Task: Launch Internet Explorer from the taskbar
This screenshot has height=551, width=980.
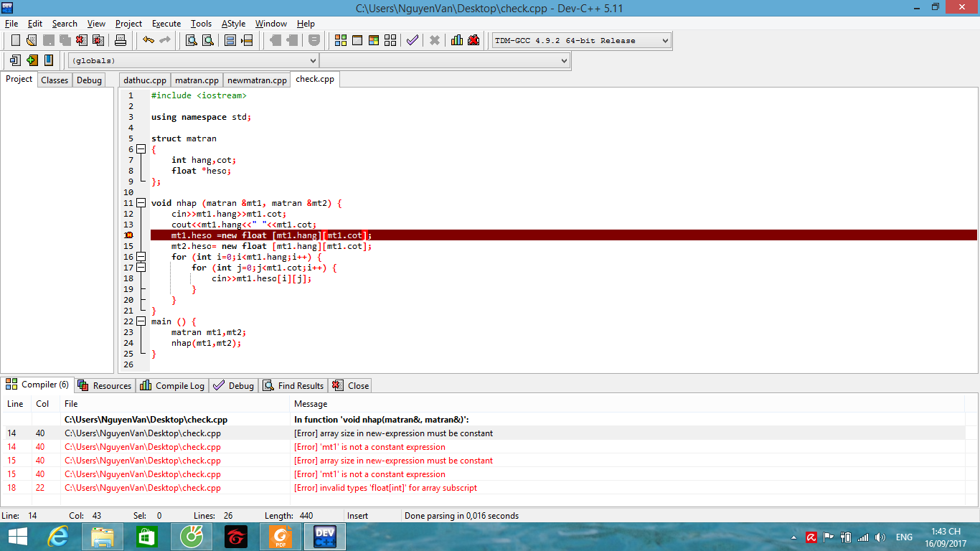Action: pos(57,537)
